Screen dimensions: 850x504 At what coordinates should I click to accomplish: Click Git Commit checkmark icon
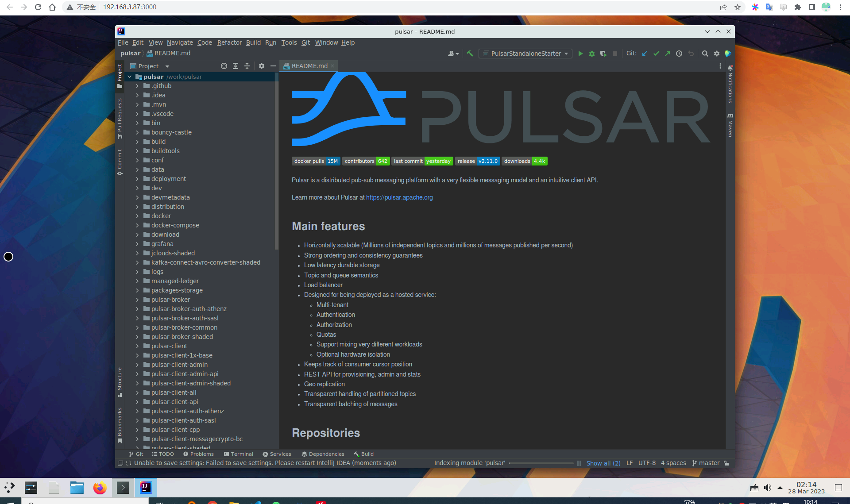point(656,54)
